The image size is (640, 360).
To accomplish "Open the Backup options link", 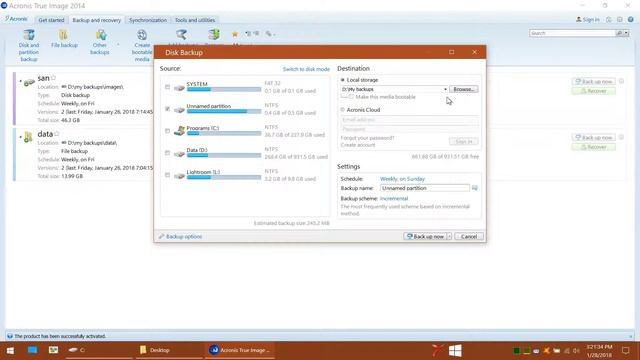I will 180,236.
